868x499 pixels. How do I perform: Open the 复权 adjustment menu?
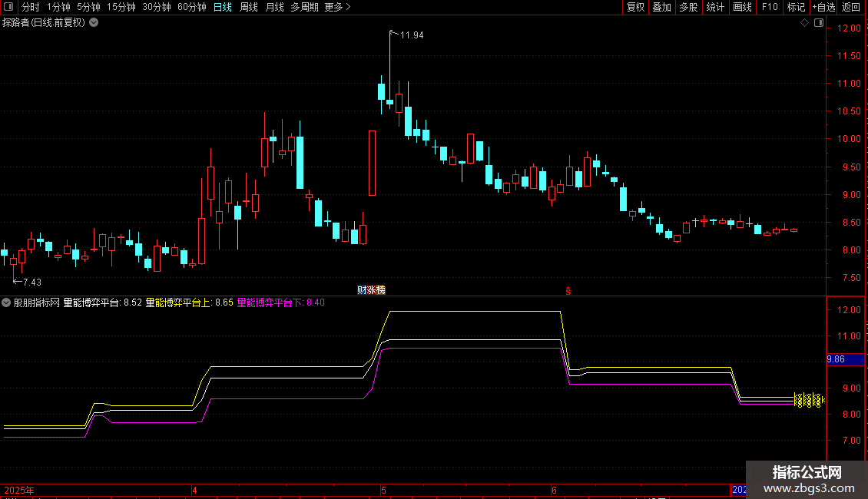tap(635, 7)
